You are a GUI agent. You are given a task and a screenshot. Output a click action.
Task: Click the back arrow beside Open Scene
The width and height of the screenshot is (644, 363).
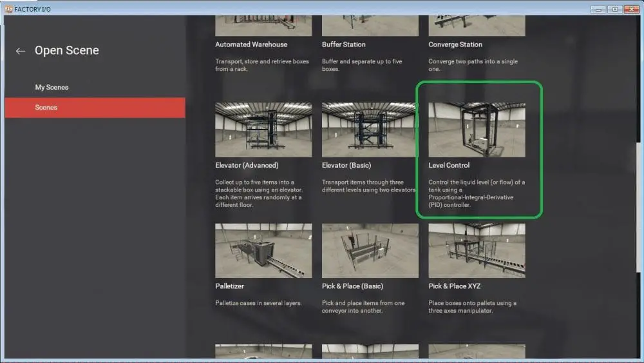click(x=20, y=51)
